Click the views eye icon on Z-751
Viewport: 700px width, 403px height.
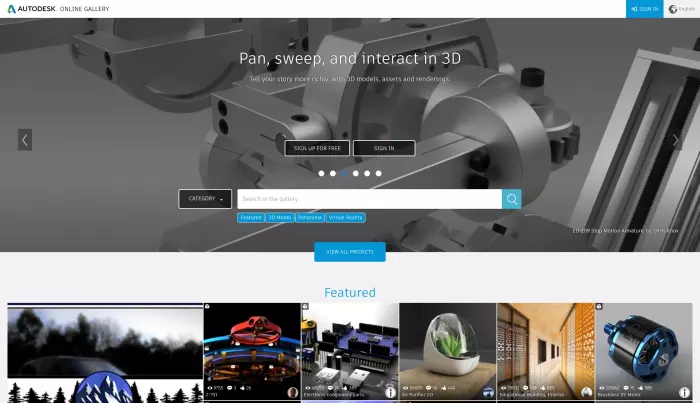(210, 388)
